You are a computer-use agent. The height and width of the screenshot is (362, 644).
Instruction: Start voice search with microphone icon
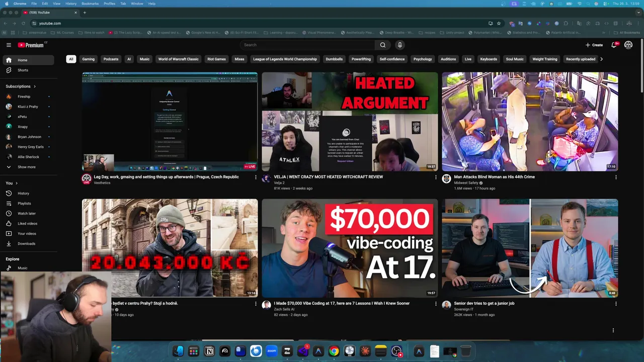pyautogui.click(x=400, y=45)
